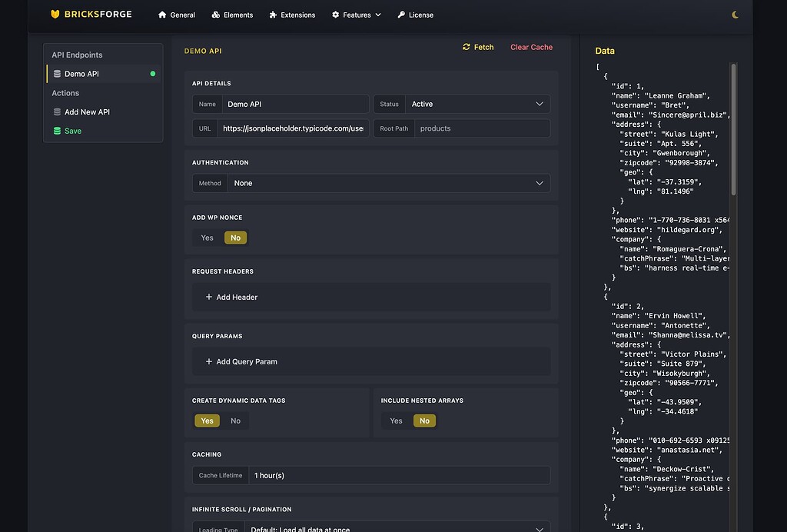Screen dimensions: 787x532
Task: Click the Clear Cache link
Action: (x=531, y=47)
